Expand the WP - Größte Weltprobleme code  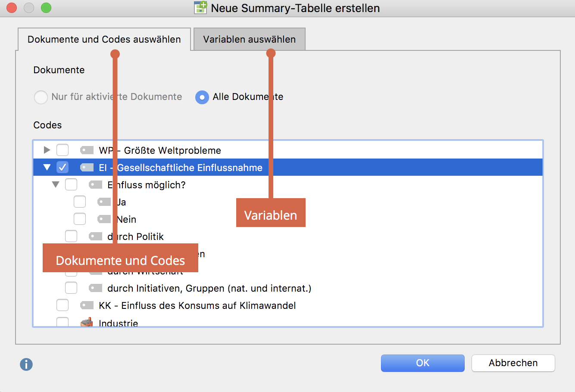pos(47,150)
